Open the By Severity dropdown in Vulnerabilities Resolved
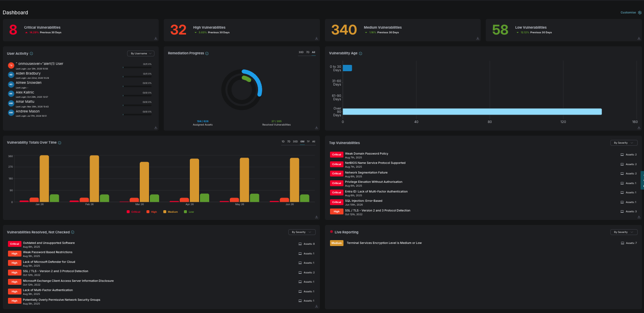The height and width of the screenshot is (313, 644). pyautogui.click(x=302, y=232)
